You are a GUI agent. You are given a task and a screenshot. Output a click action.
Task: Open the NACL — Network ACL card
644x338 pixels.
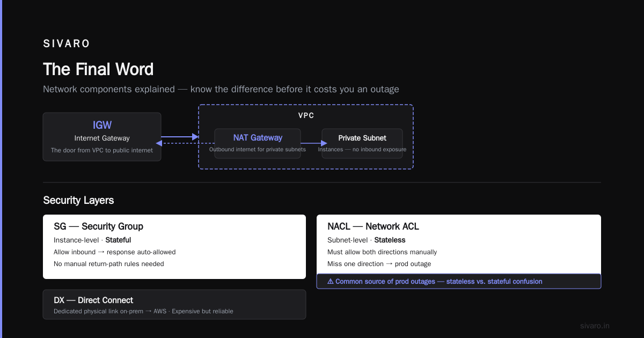click(x=459, y=245)
